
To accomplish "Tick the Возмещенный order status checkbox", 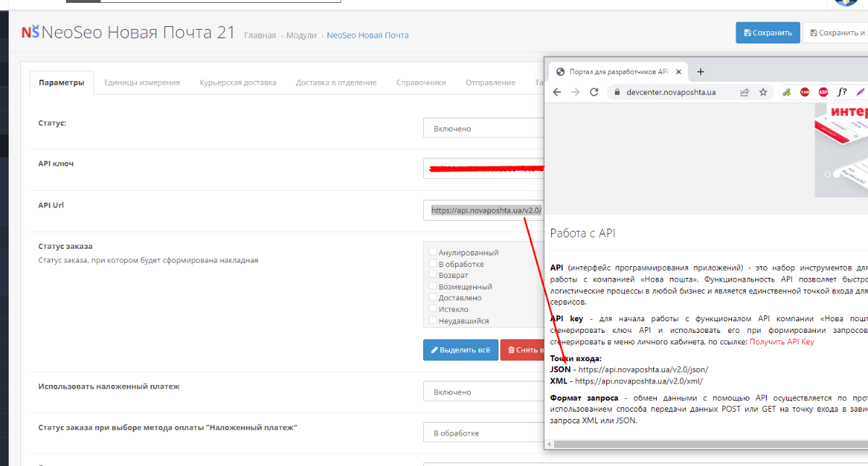I will click(x=433, y=287).
